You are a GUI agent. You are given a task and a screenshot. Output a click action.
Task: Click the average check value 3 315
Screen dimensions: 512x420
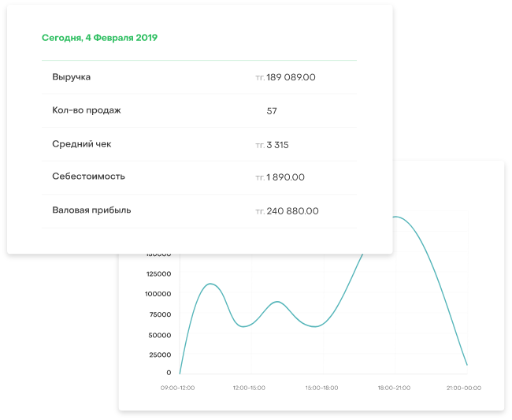(x=277, y=145)
